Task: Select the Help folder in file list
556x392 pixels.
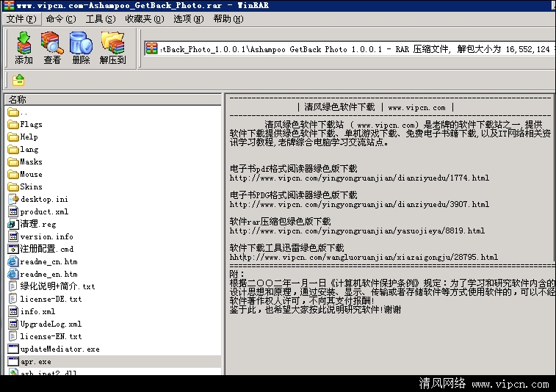Action: (23, 137)
